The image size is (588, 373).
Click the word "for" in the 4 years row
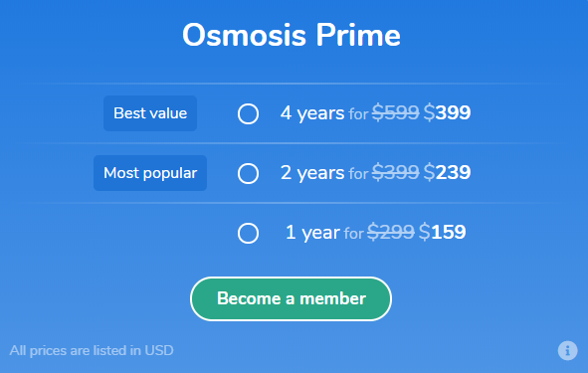pyautogui.click(x=358, y=114)
